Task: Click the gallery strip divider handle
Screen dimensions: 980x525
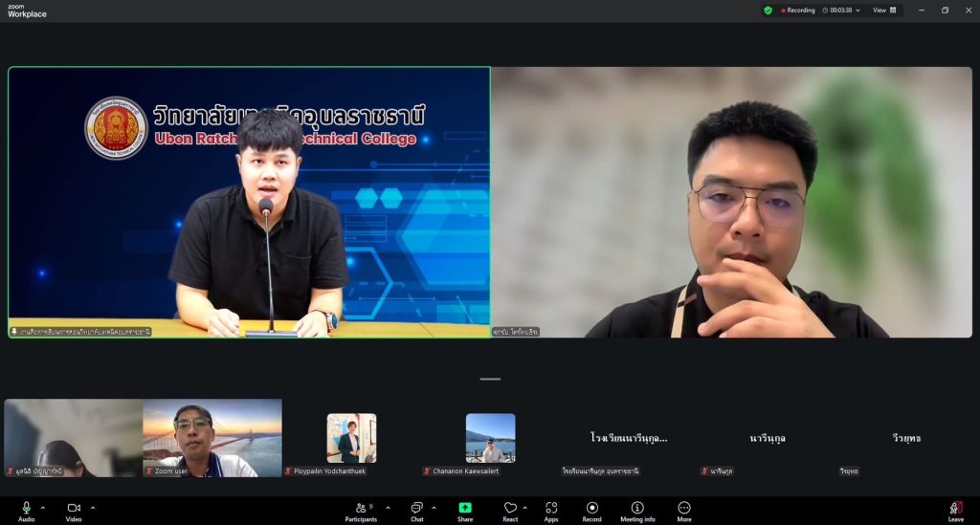Action: pyautogui.click(x=490, y=379)
